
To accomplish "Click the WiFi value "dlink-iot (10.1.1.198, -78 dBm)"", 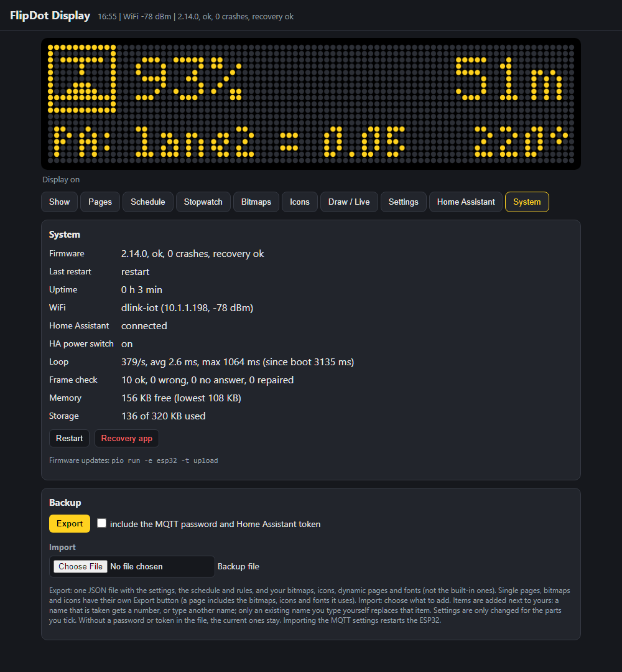I will click(187, 308).
